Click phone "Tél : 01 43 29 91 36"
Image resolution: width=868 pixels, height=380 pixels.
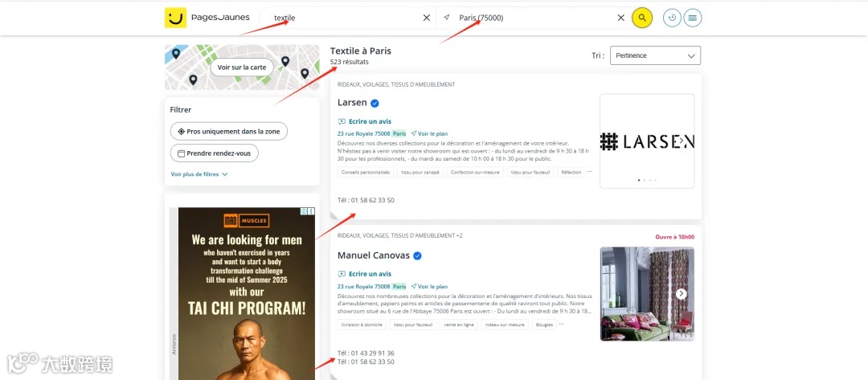[x=366, y=353]
